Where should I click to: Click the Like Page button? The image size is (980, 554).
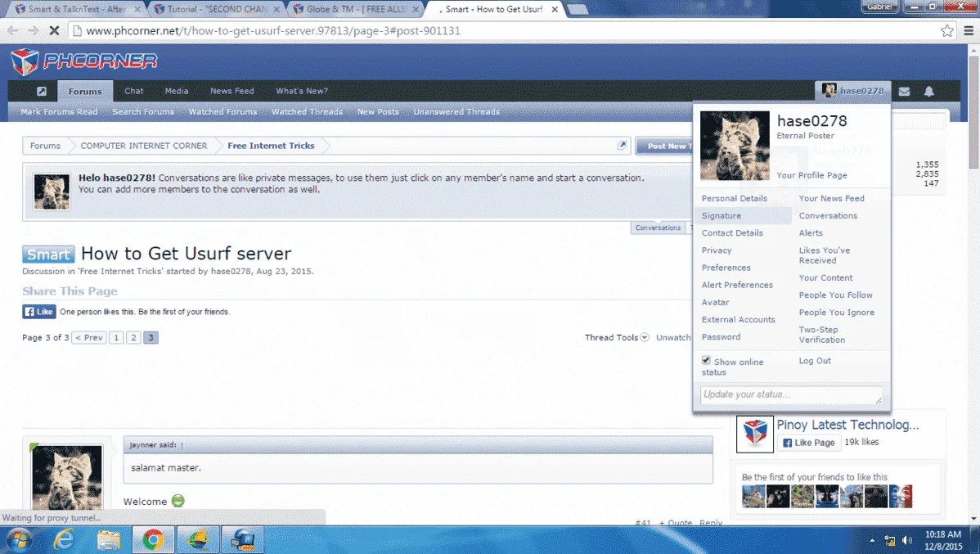[809, 442]
